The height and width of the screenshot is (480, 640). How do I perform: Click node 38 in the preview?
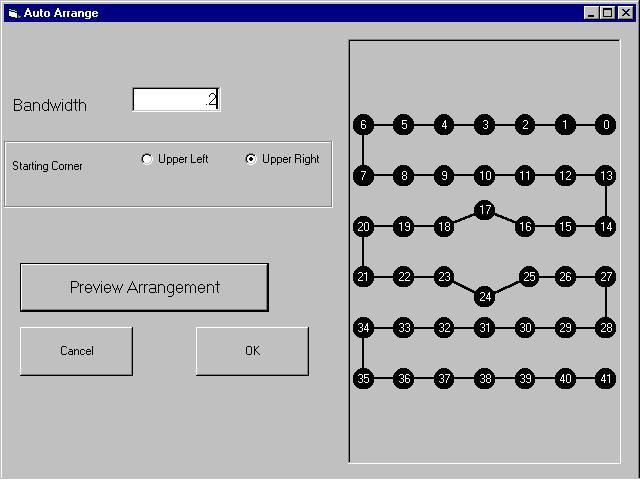pos(484,378)
